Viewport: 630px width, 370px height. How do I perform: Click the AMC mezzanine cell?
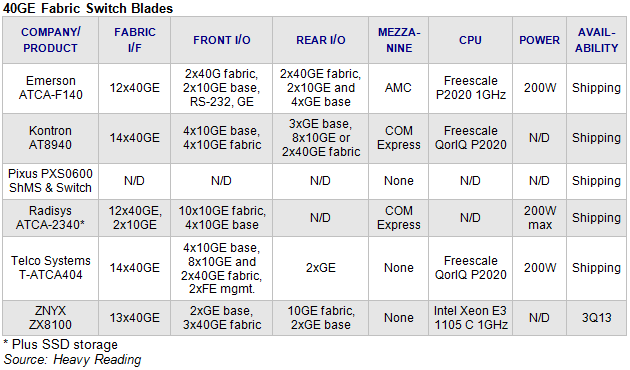398,88
